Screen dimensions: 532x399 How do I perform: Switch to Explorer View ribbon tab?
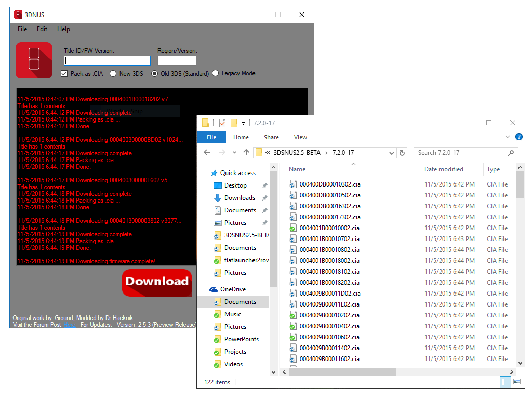click(x=301, y=137)
